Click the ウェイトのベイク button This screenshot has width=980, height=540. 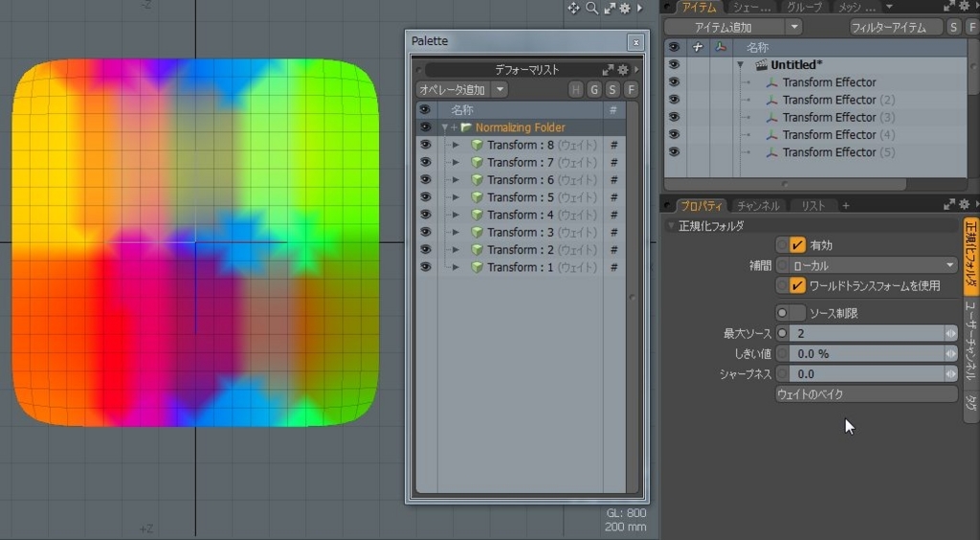click(866, 394)
